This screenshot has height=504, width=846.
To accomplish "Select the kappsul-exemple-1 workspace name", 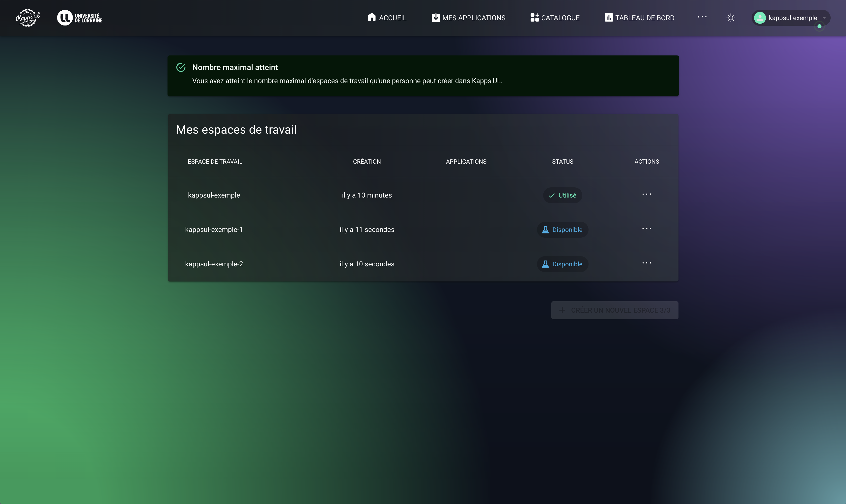I will tap(214, 229).
